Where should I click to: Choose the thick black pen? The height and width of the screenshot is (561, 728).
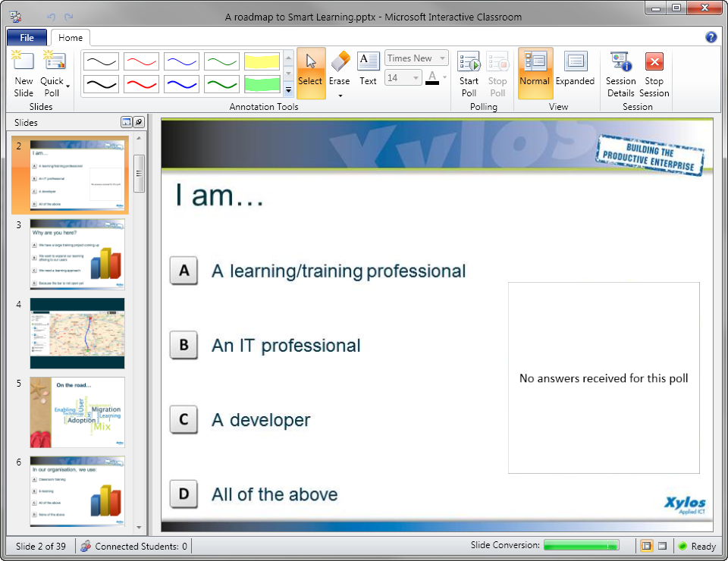(x=101, y=84)
